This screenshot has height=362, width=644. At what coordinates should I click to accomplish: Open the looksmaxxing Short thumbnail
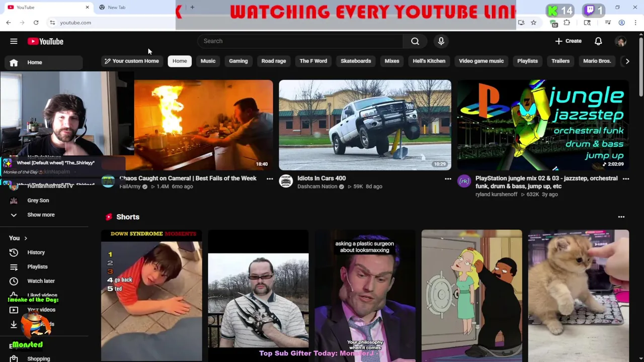(365, 296)
